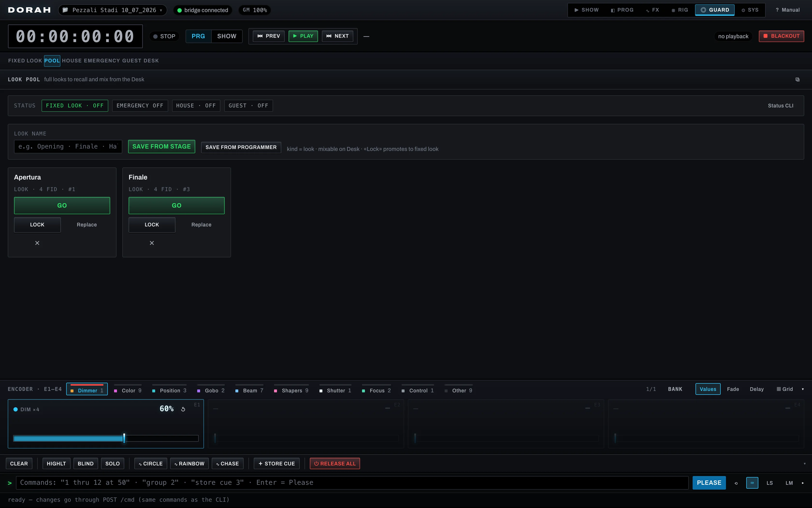Open the FIXED LOOK subtab
This screenshot has height=508, width=812.
pyautogui.click(x=25, y=61)
